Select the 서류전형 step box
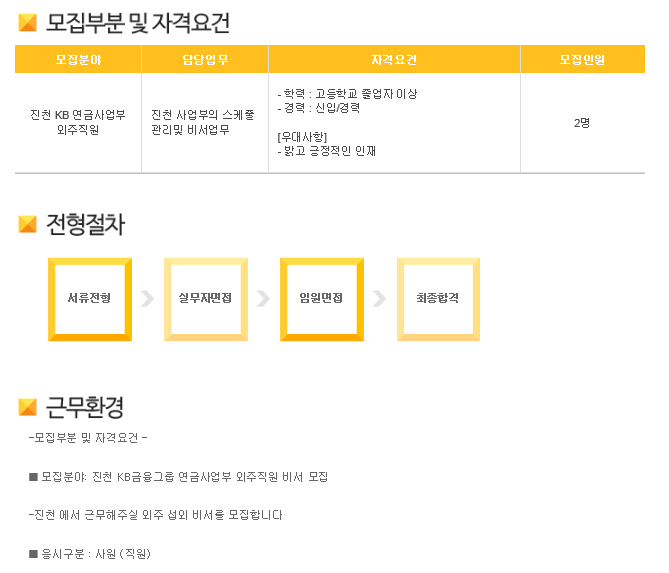 90,299
